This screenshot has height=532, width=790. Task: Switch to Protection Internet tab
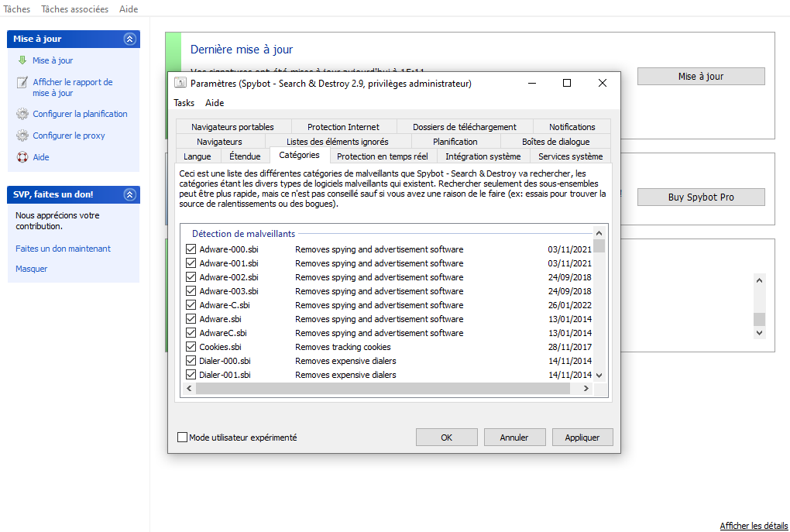click(344, 127)
